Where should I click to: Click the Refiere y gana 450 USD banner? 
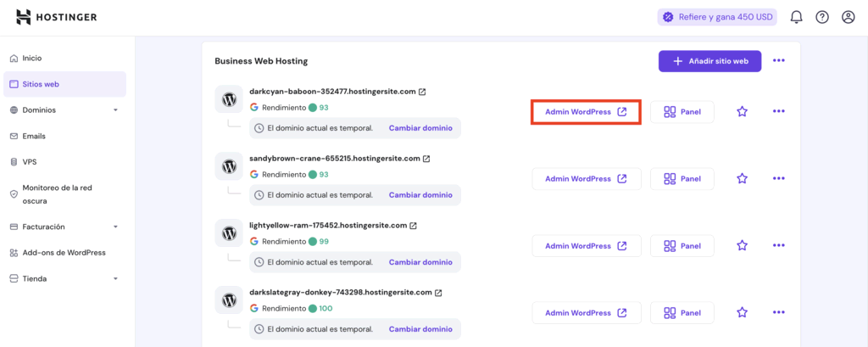[x=717, y=17]
